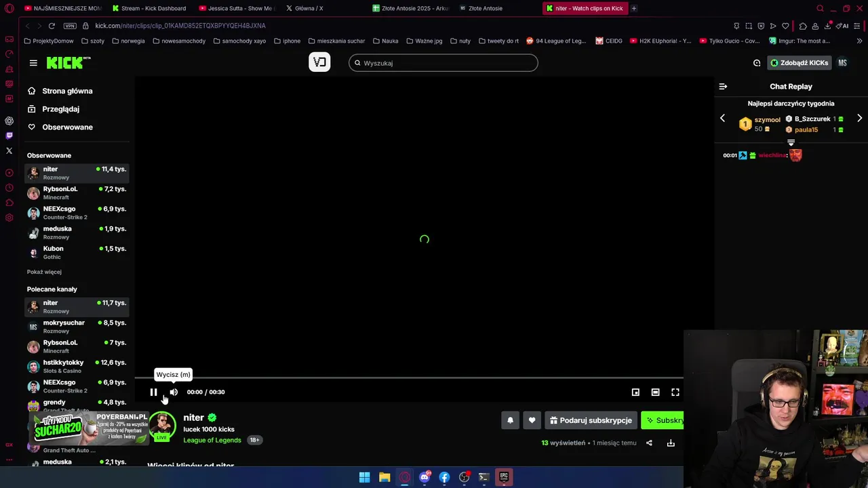The image size is (868, 488).
Task: Open the mieszkania suchar bookmarks folder
Action: (336, 41)
